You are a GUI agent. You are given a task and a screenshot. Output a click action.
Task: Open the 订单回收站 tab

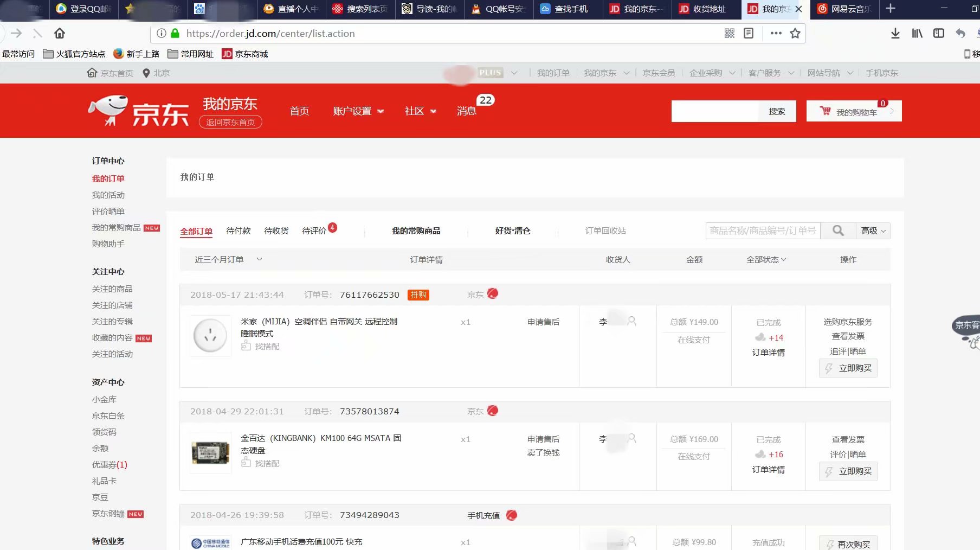(x=605, y=231)
